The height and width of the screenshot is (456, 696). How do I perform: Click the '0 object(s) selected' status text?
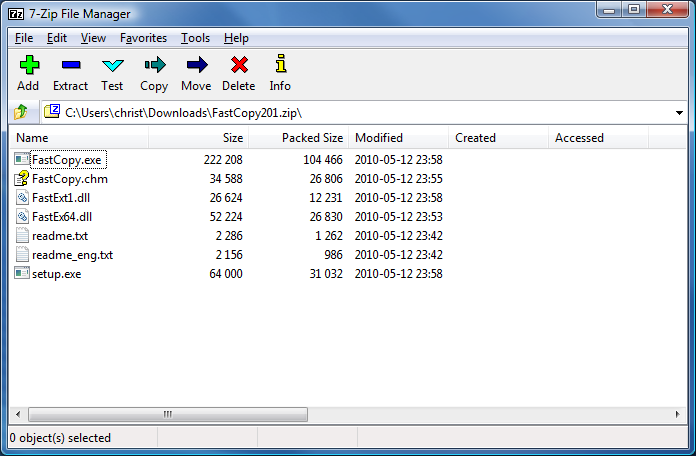tap(60, 438)
